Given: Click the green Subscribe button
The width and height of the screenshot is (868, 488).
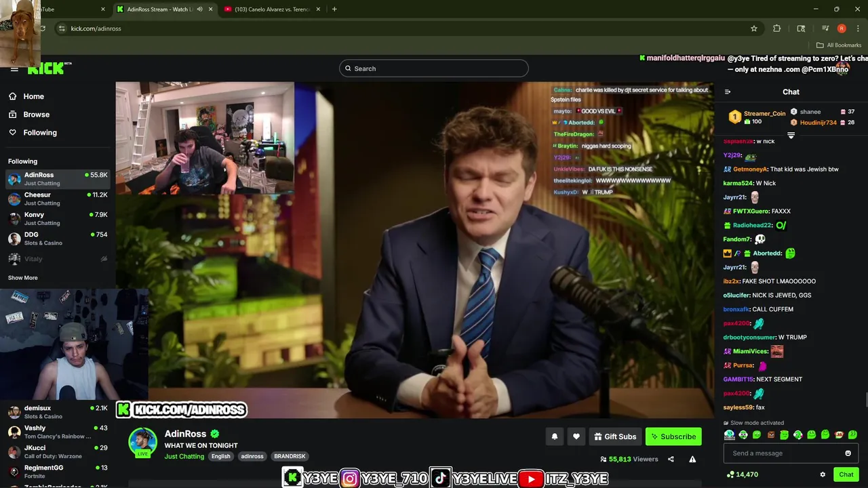Looking at the screenshot, I should coord(673,436).
